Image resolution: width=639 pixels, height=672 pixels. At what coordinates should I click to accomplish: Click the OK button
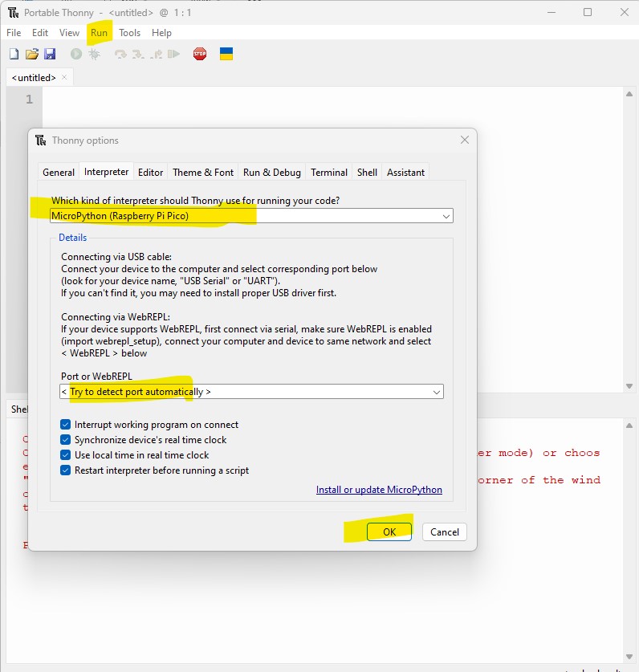point(389,531)
